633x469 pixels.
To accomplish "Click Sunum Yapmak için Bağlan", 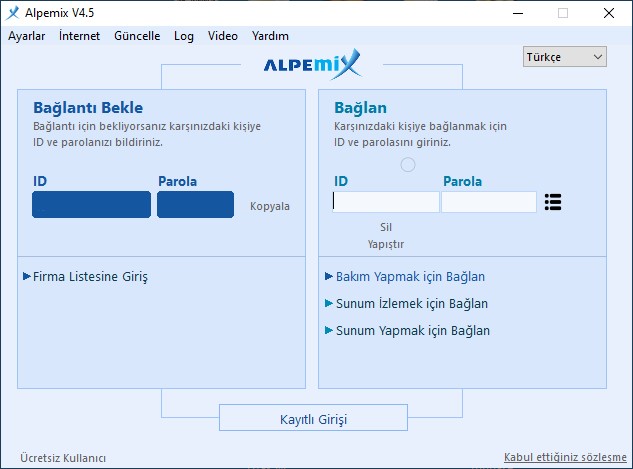I will pos(413,331).
